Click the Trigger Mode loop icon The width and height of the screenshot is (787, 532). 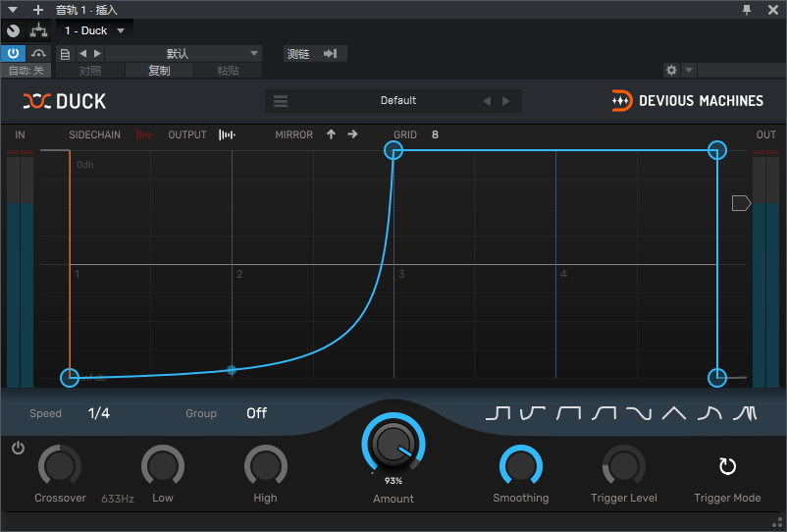[727, 466]
